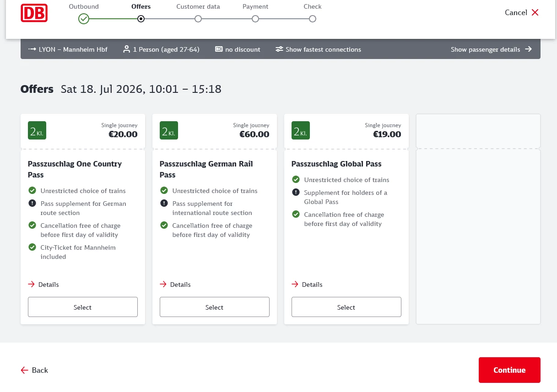Open Show passenger details
The width and height of the screenshot is (557, 392).
tap(485, 49)
